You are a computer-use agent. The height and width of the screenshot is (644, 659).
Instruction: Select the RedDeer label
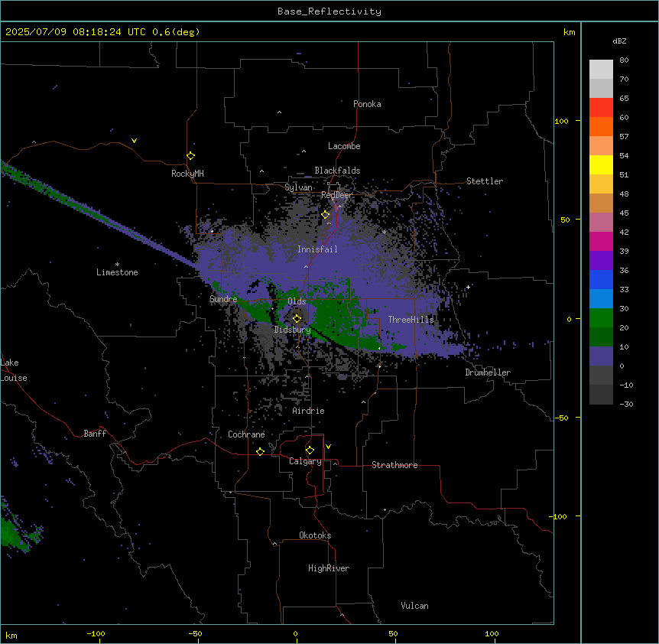pos(336,195)
